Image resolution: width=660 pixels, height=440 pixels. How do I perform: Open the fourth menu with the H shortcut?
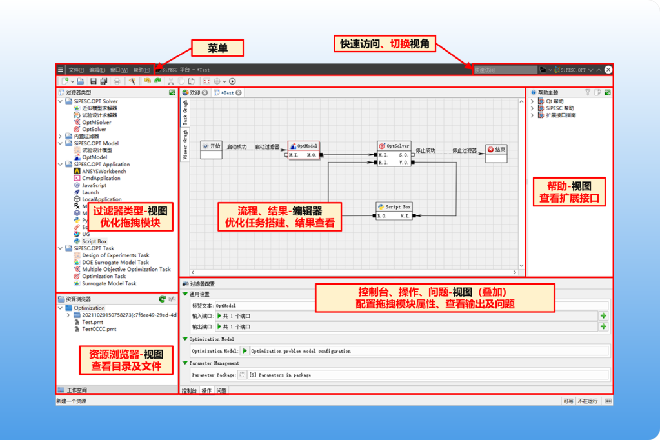click(x=141, y=70)
